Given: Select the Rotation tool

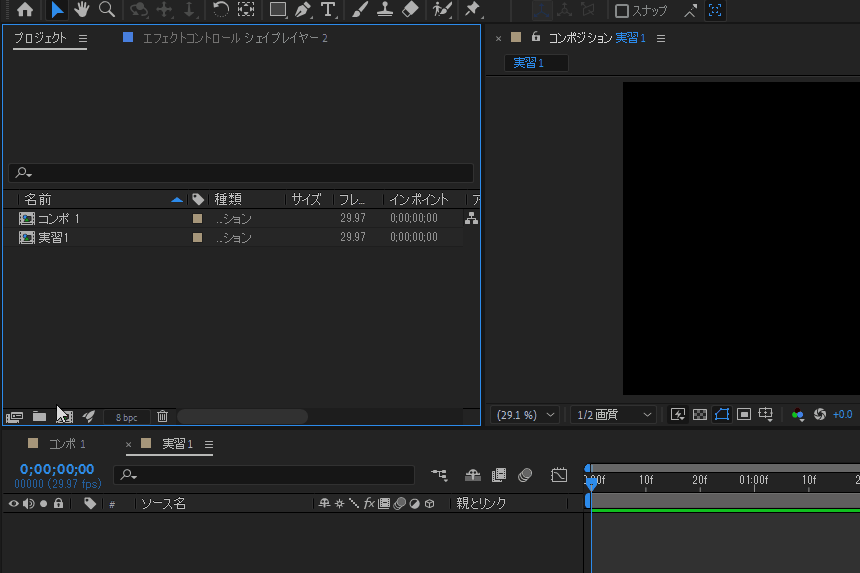Looking at the screenshot, I should point(220,9).
